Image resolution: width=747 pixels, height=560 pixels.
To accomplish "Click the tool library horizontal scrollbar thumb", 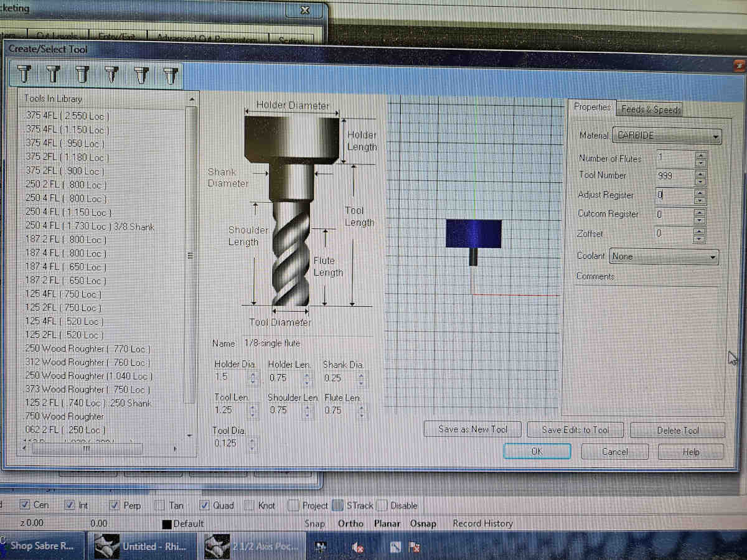I will pos(87,449).
